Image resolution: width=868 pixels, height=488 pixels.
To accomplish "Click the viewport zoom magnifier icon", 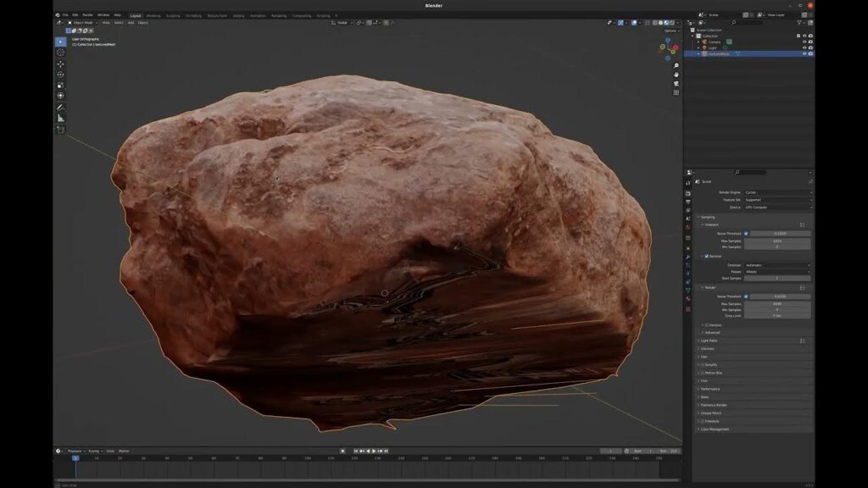I will 676,65.
